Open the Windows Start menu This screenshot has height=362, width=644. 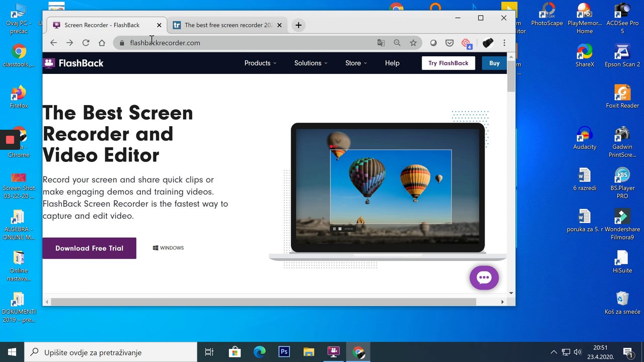pyautogui.click(x=12, y=352)
